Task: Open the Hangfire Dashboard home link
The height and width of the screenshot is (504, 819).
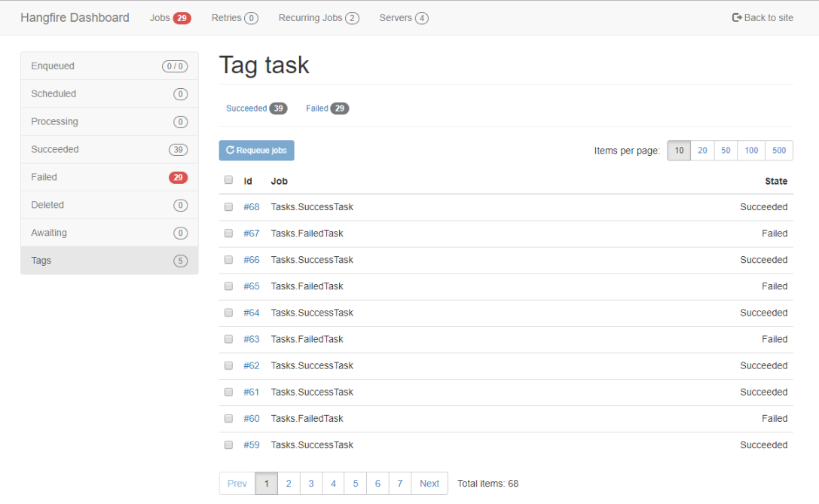Action: [x=75, y=18]
